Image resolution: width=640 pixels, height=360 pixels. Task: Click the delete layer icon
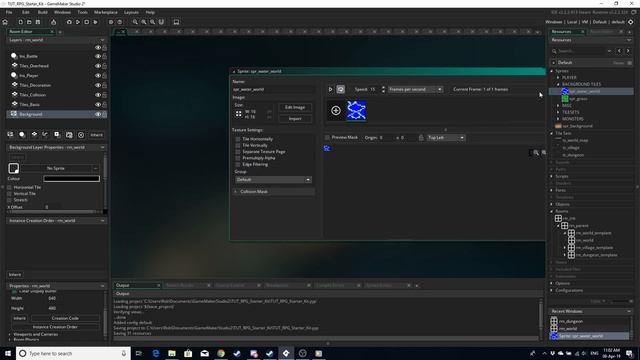point(81,135)
